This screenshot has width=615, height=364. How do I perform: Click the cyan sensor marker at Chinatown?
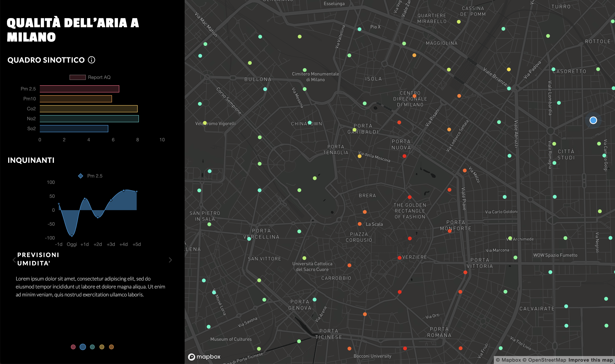click(310, 123)
